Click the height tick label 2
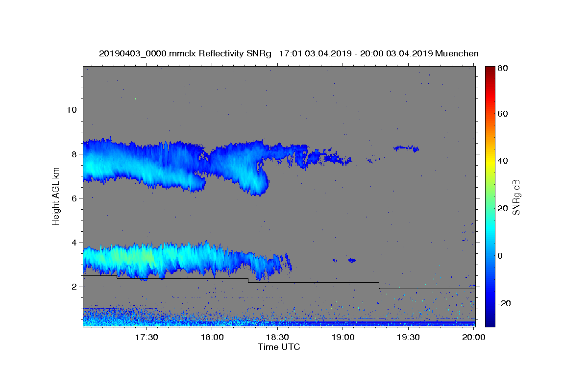Viewport: 588px width, 392px height. 74,287
